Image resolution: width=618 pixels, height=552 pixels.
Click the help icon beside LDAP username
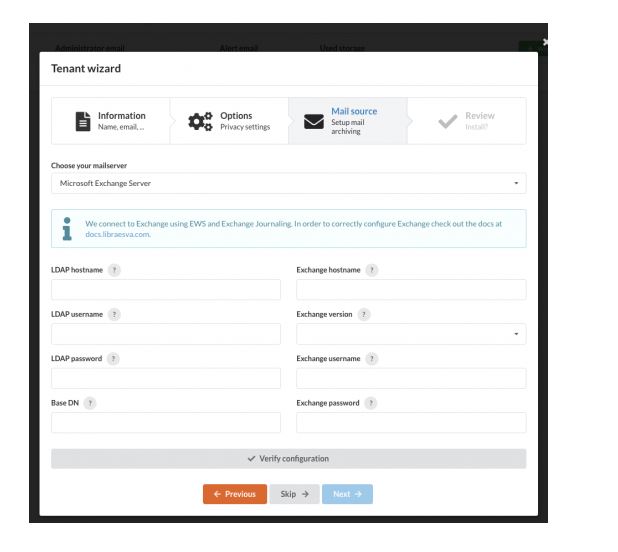click(114, 314)
